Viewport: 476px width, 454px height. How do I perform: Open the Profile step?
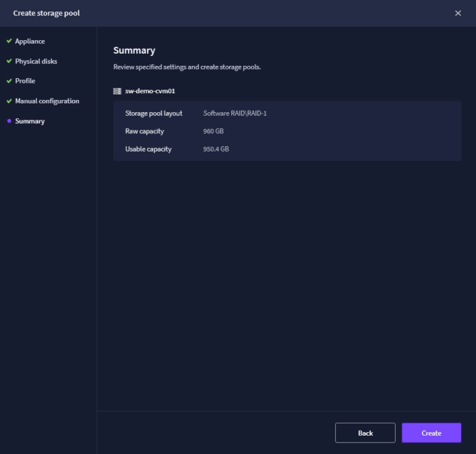tap(25, 81)
